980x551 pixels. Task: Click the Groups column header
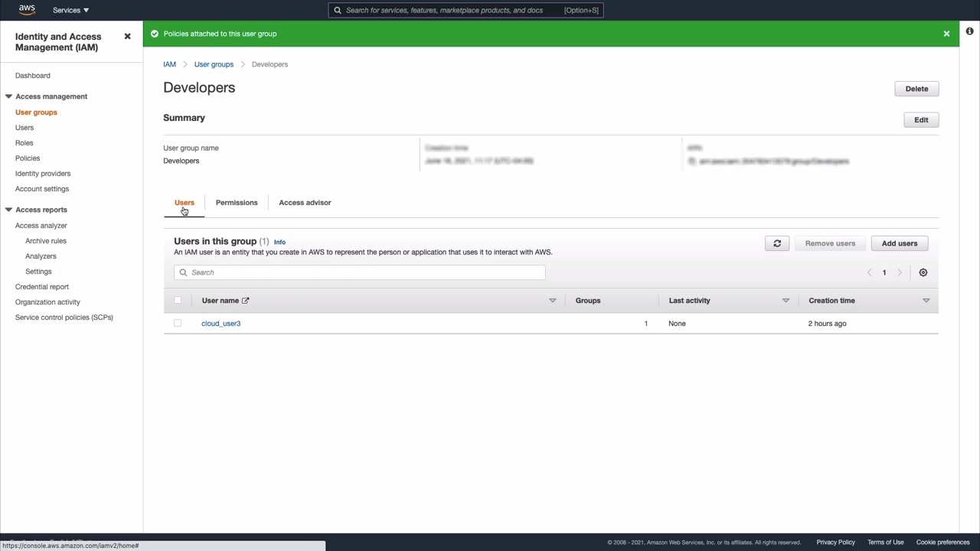coord(588,301)
